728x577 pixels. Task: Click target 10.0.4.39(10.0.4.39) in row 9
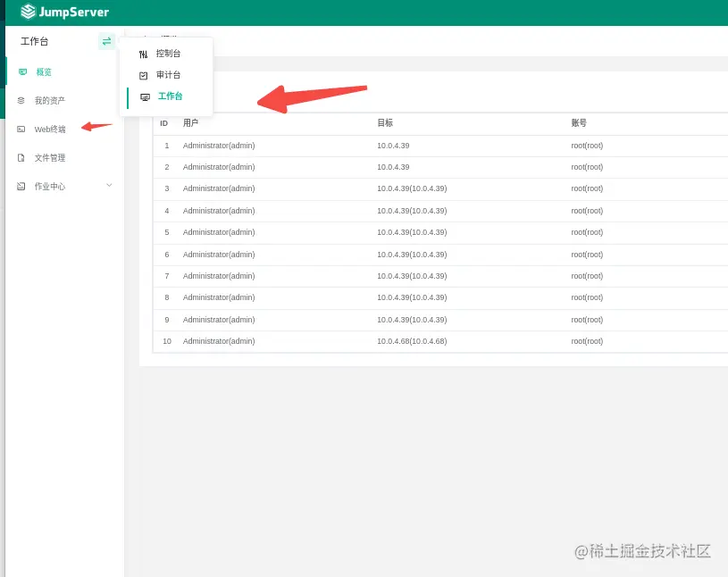412,320
